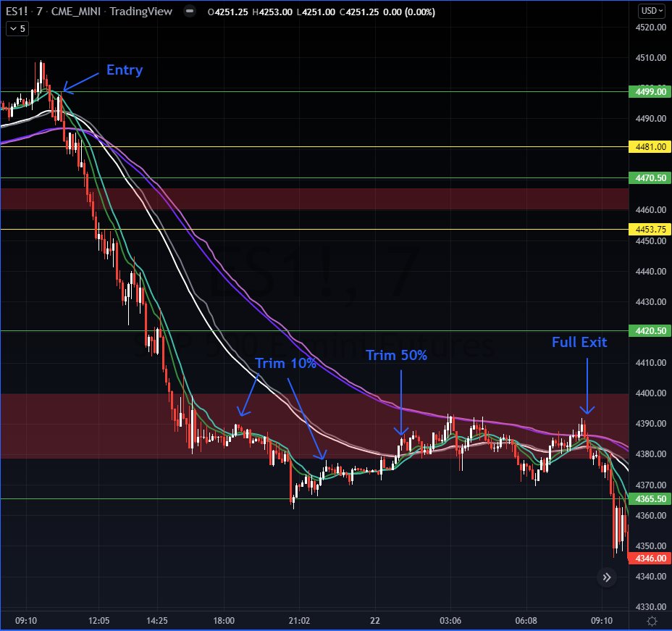Image resolution: width=672 pixels, height=631 pixels.
Task: Click the scroll to latest bar button
Action: click(x=606, y=577)
